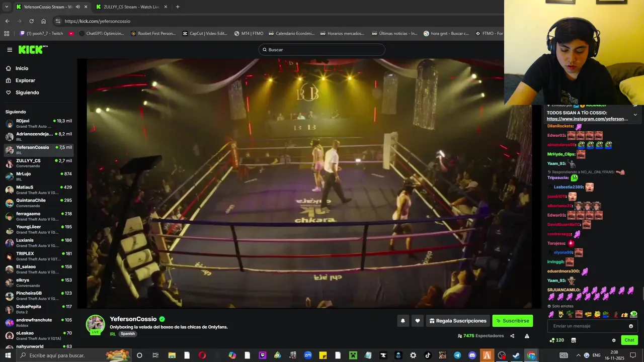
Task: Open the emoji picker in chat input
Action: (x=631, y=326)
